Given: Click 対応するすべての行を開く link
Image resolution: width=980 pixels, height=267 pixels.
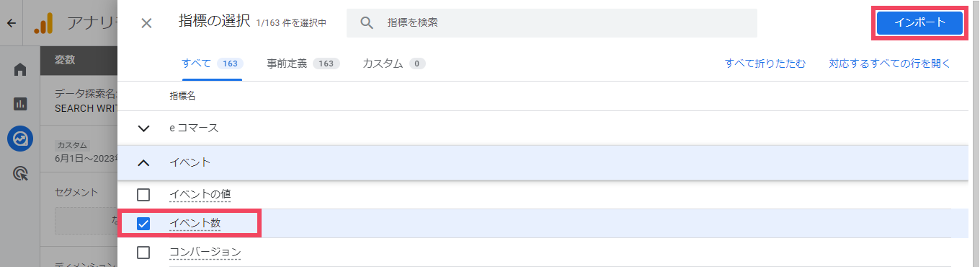Looking at the screenshot, I should [x=890, y=64].
